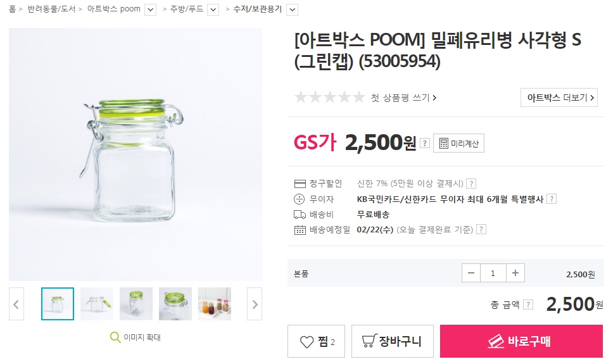The height and width of the screenshot is (364, 606).
Task: Click 이미지 확대 magnifier to enlarge image
Action: [x=135, y=337]
